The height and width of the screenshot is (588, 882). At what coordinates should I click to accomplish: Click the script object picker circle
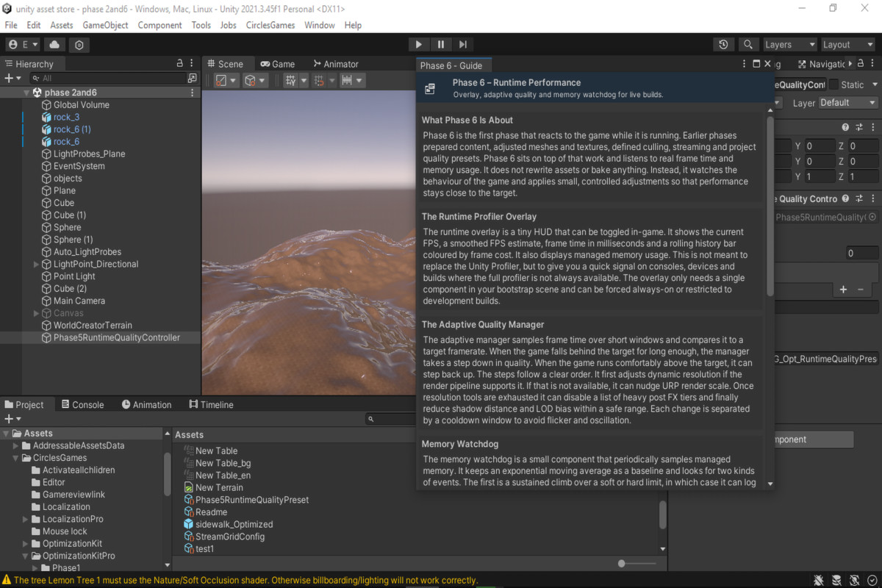pos(872,217)
